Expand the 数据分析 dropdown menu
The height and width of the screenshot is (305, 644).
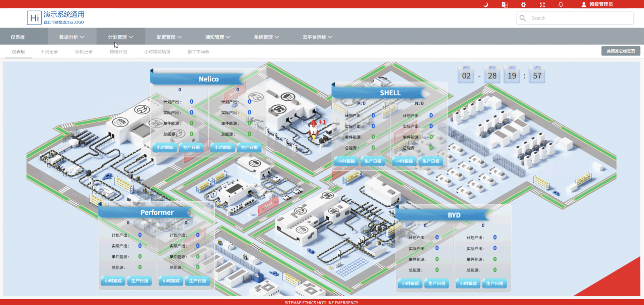click(72, 37)
